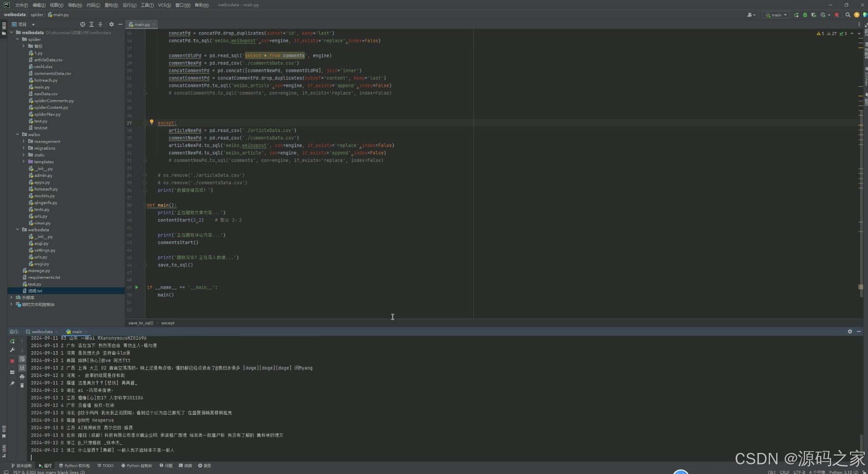The height and width of the screenshot is (474, 868).
Task: Clear console output with trash icon
Action: (x=22, y=385)
